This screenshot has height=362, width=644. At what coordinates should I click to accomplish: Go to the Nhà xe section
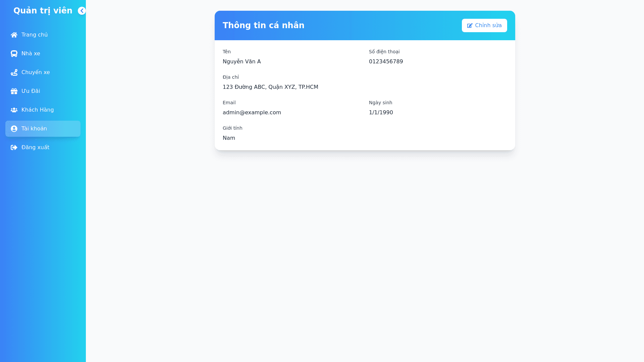pyautogui.click(x=31, y=54)
